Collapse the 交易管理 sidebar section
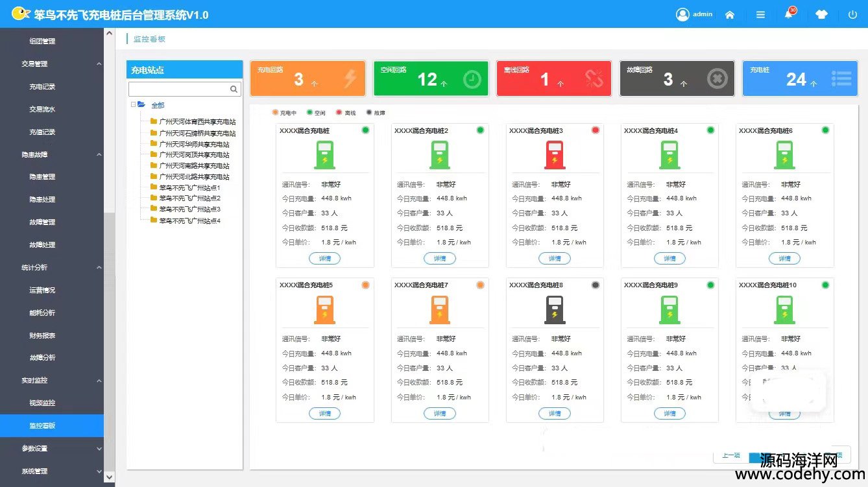Screen dimensions: 868x487 pyautogui.click(x=99, y=64)
